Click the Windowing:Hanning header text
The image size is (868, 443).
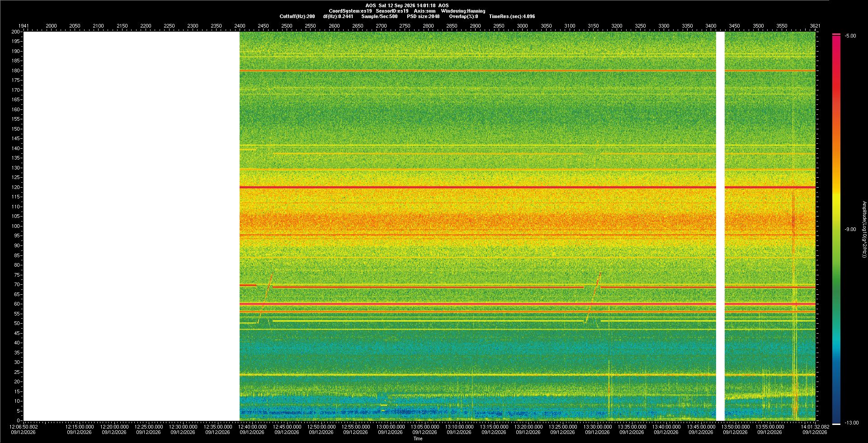(463, 11)
